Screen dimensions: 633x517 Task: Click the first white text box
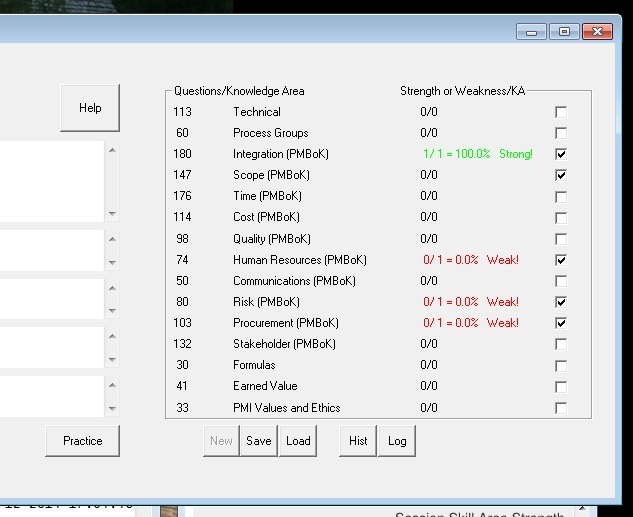52,181
